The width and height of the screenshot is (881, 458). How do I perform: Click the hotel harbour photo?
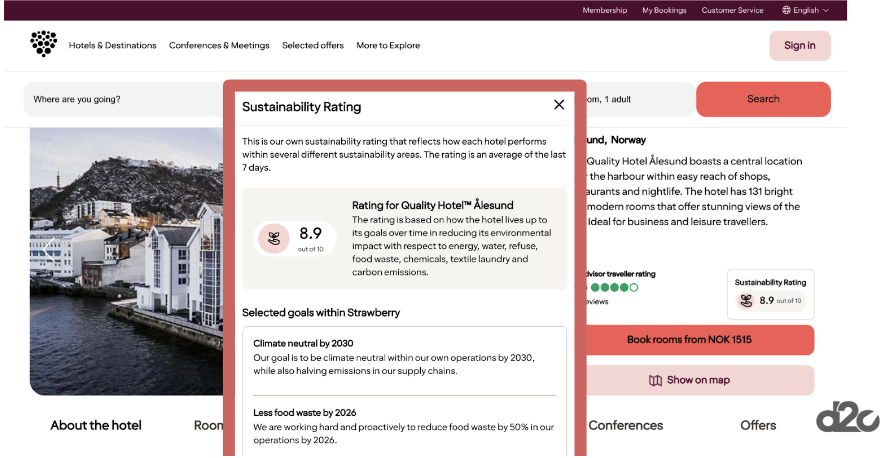(126, 261)
